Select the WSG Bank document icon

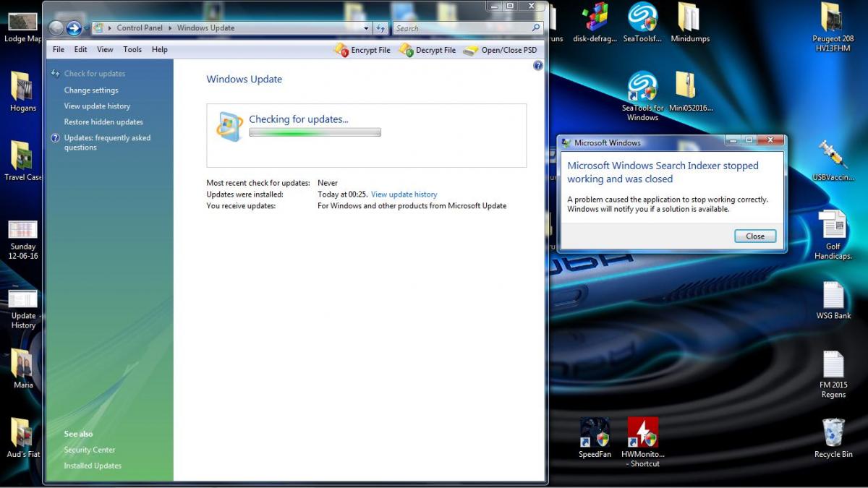tap(833, 300)
